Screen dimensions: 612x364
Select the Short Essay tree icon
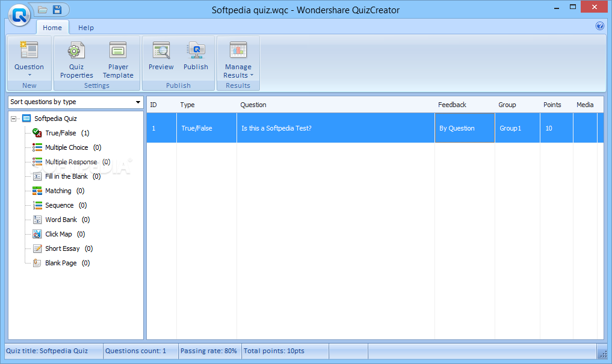click(x=37, y=248)
